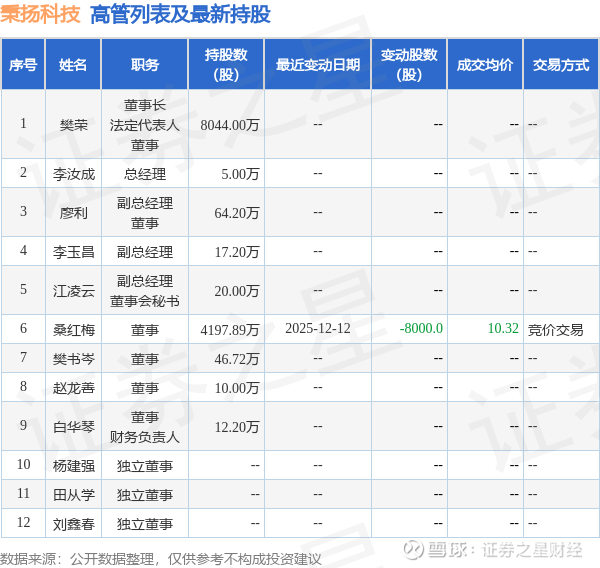Click the 董事 position in 樊书岑's row

click(x=145, y=359)
